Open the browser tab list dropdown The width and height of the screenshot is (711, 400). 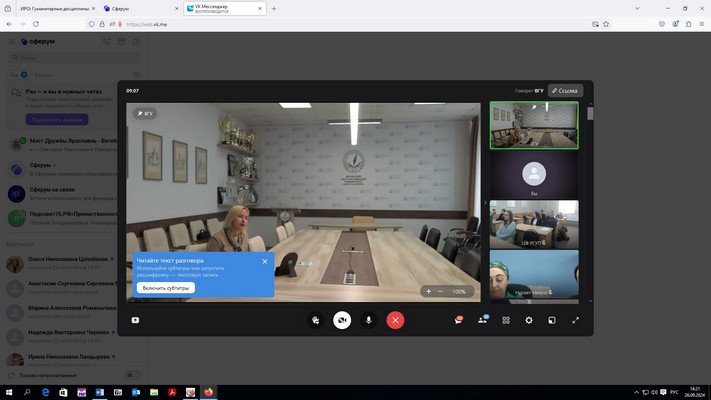click(x=637, y=9)
